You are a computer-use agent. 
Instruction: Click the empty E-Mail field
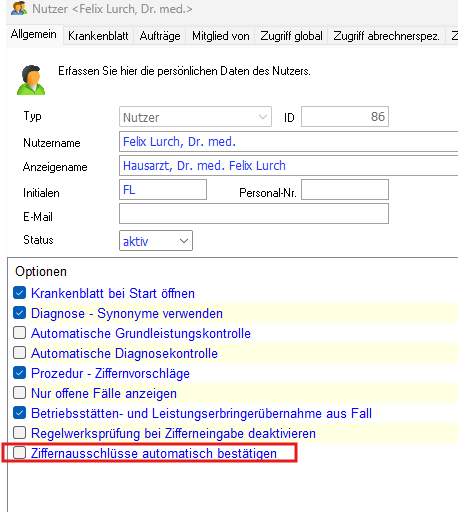click(254, 214)
